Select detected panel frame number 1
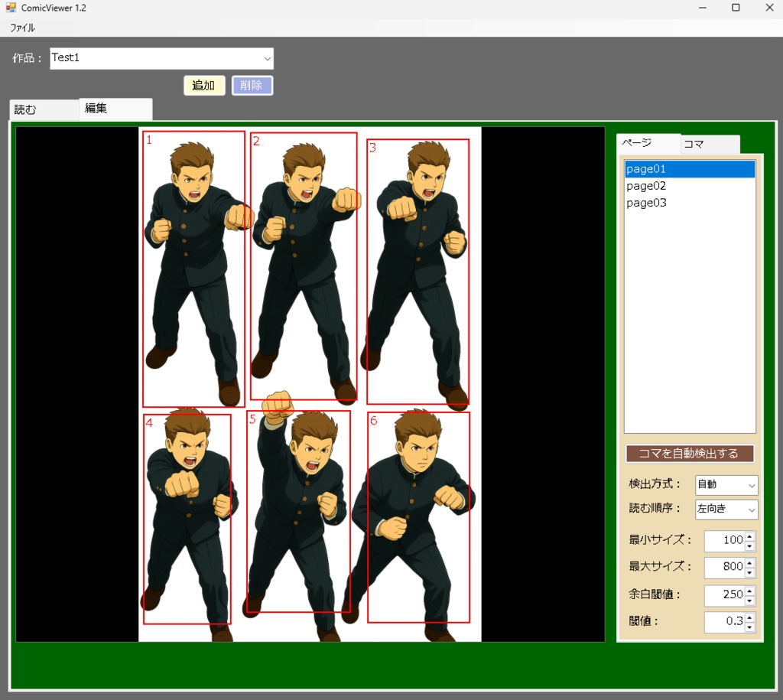This screenshot has width=783, height=700. (193, 269)
